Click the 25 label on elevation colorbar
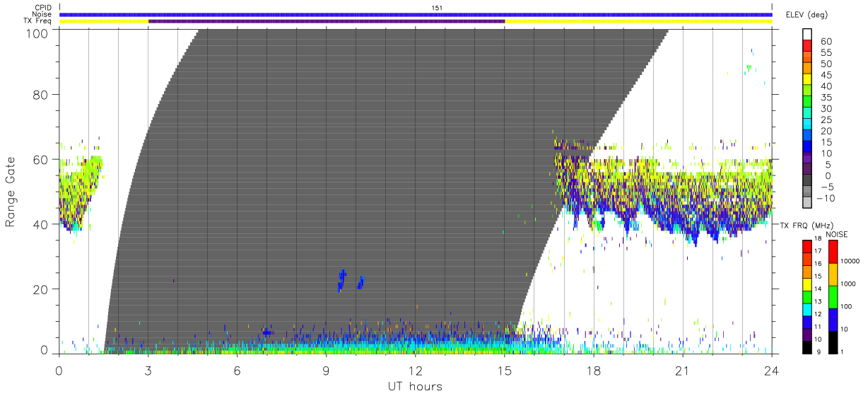The height and width of the screenshot is (401, 868). [x=825, y=120]
